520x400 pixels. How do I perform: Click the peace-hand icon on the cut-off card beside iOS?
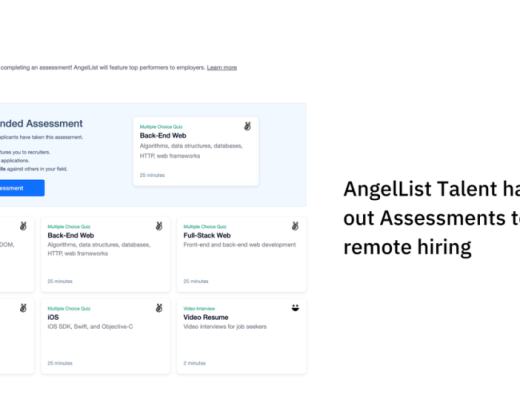coord(23,308)
